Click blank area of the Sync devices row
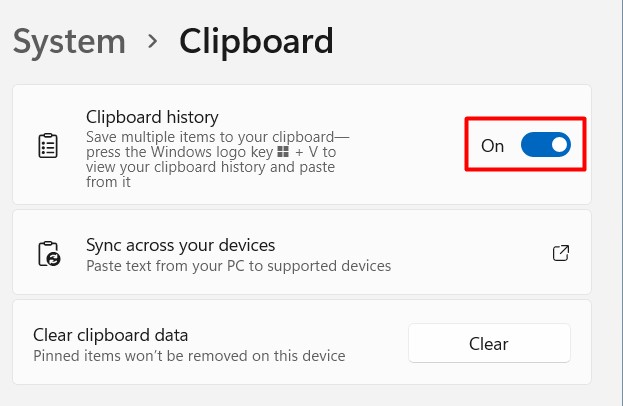Image resolution: width=623 pixels, height=406 pixels. 470,254
